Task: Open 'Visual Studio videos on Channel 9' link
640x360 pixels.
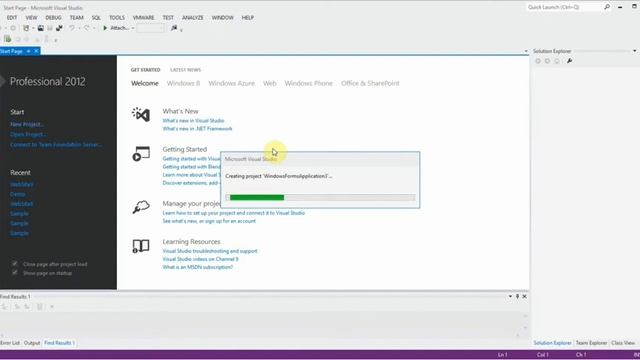Action: click(200, 259)
